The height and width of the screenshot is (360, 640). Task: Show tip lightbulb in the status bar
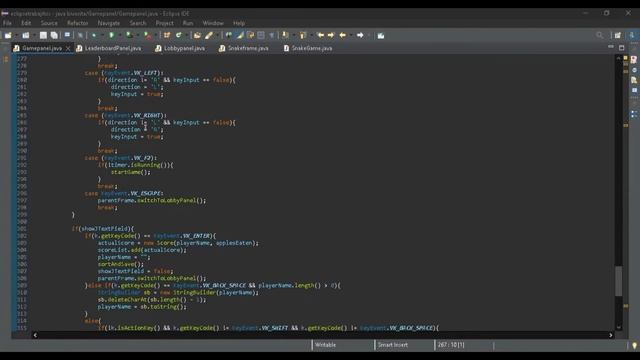634,345
